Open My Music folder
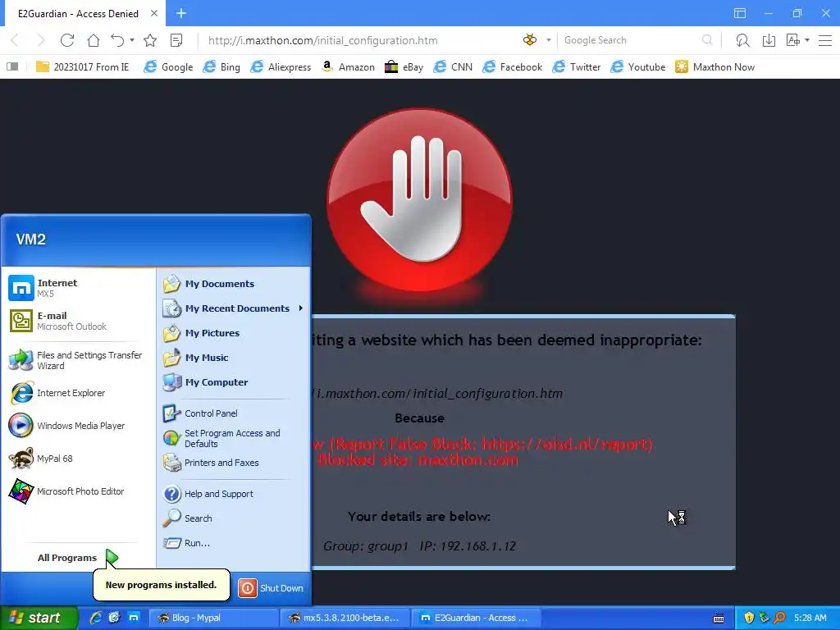 coord(234,358)
